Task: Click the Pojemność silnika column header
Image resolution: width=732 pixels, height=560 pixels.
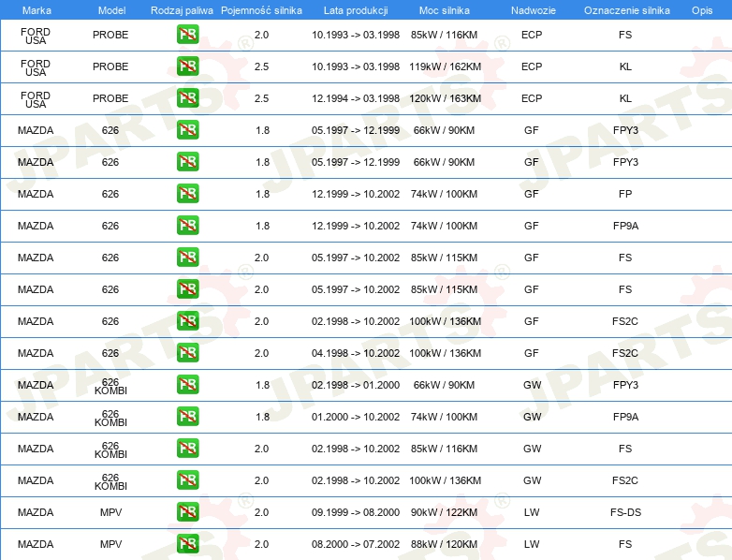Action: (x=261, y=10)
